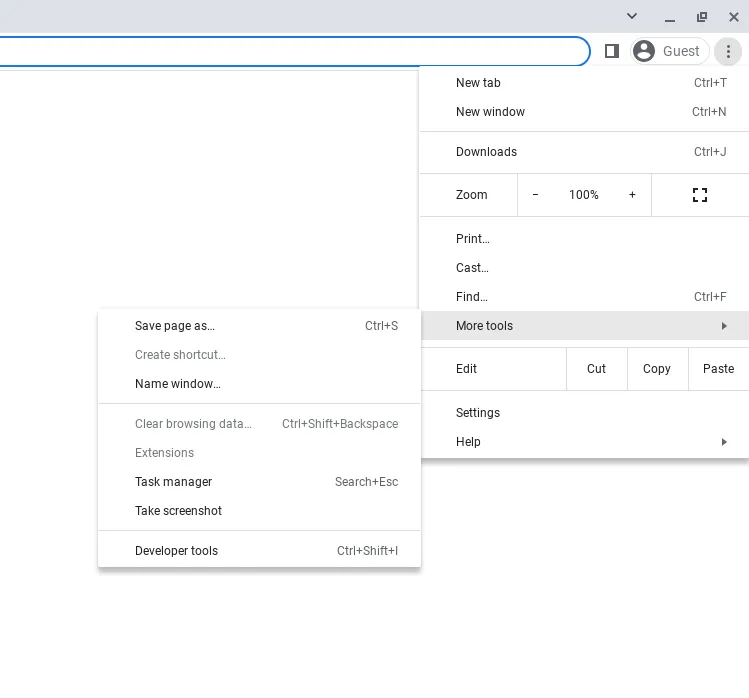Select the Help menu label
Image resolution: width=749 pixels, height=698 pixels.
468,442
